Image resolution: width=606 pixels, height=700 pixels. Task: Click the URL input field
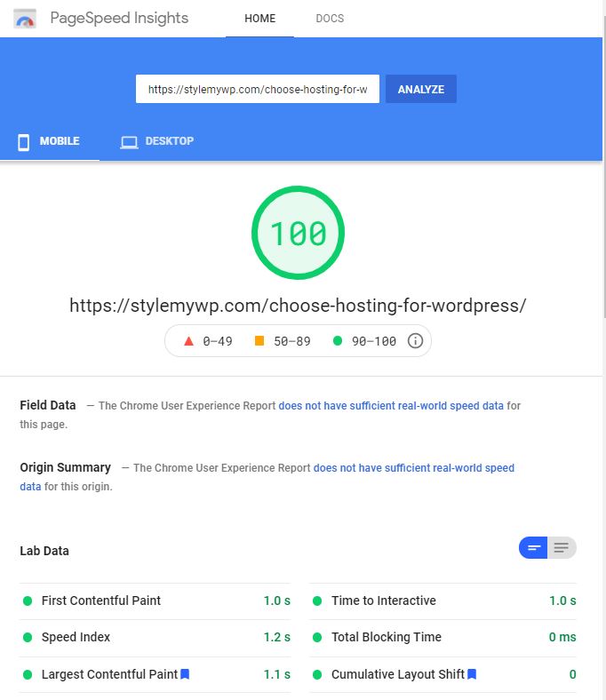pyautogui.click(x=258, y=90)
